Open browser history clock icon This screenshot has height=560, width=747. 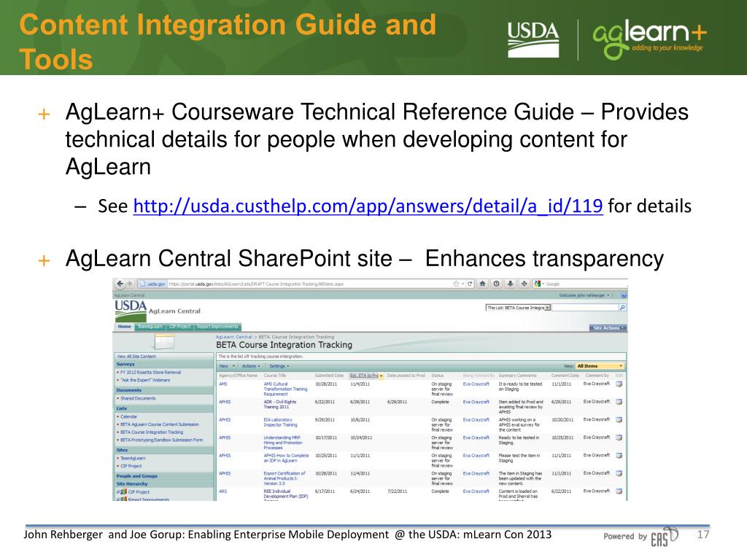(496, 284)
